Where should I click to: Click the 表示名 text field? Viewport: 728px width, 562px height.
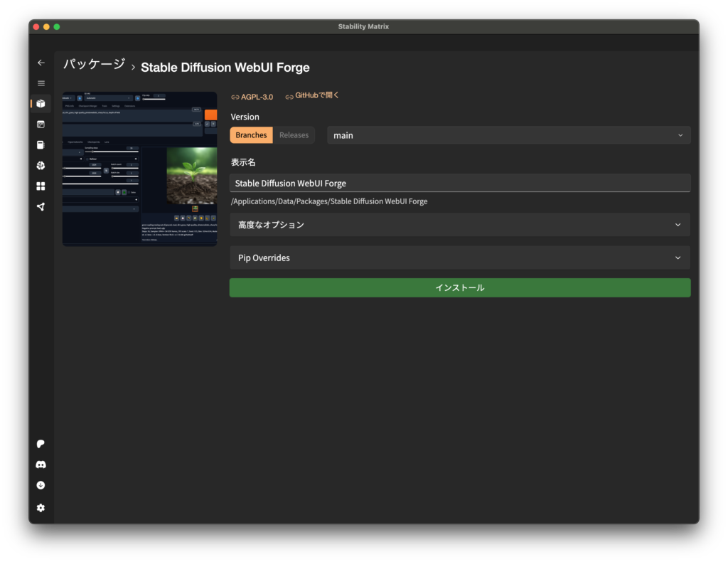(x=459, y=183)
